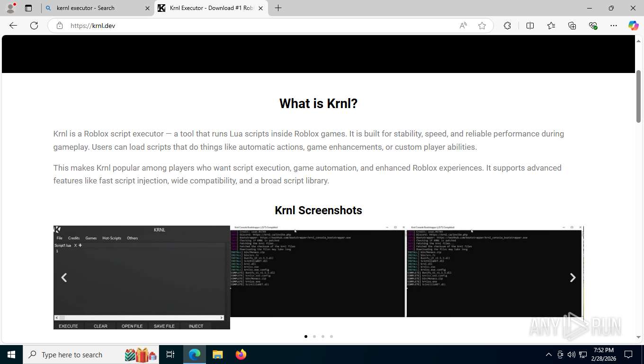Open File Explorer from the taskbar
Viewport: 644px width, 364px height.
217,355
